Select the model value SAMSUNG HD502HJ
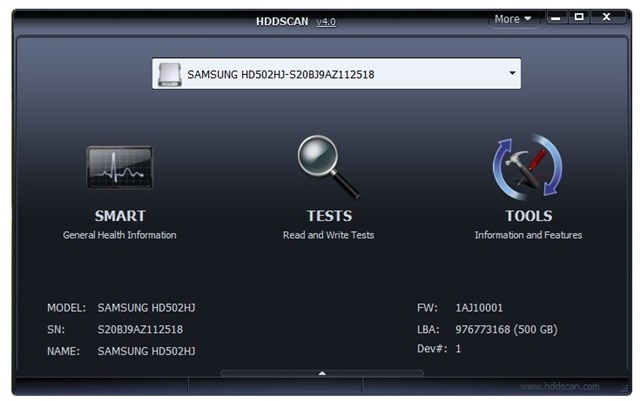The image size is (640, 401). 147,307
